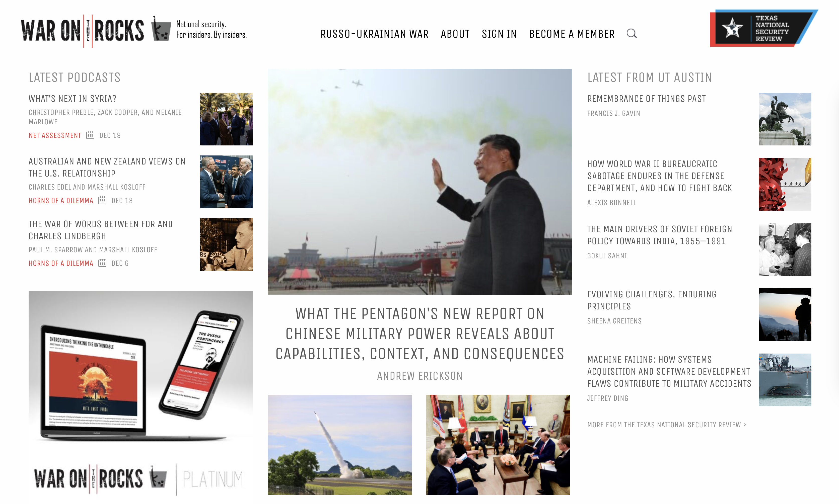Screen dimensions: 839x504
Task: Click More from the Texas National Security Review
Action: pyautogui.click(x=667, y=425)
